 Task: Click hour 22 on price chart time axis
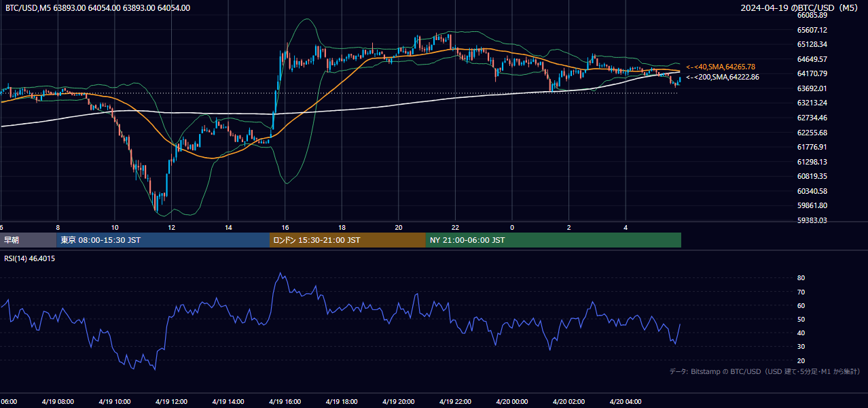pos(455,228)
